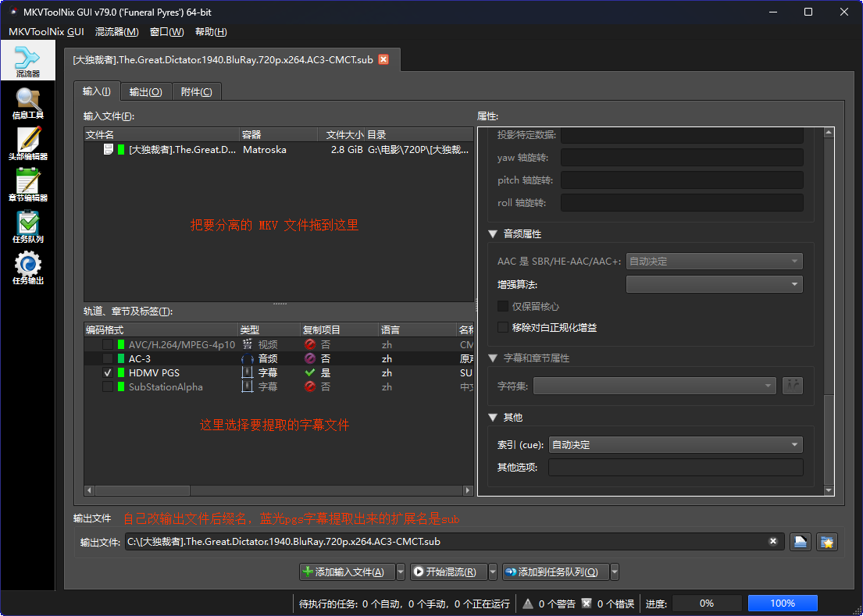Switch to the 输出(O) tab
Image resolution: width=863 pixels, height=616 pixels.
click(x=146, y=92)
